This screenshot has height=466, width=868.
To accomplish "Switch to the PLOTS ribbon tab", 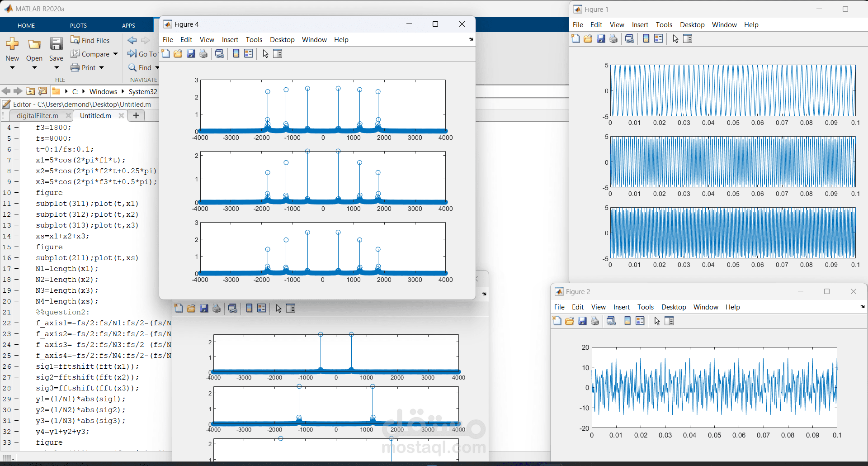I will coord(78,25).
